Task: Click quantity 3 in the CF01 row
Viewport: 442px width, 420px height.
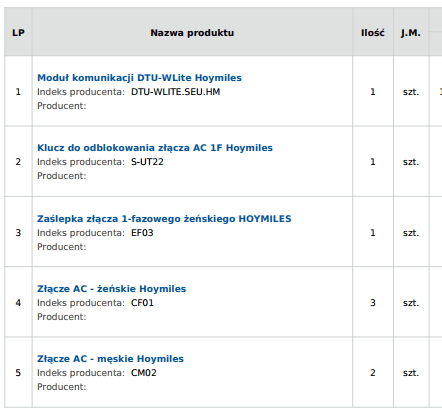Action: coord(373,303)
